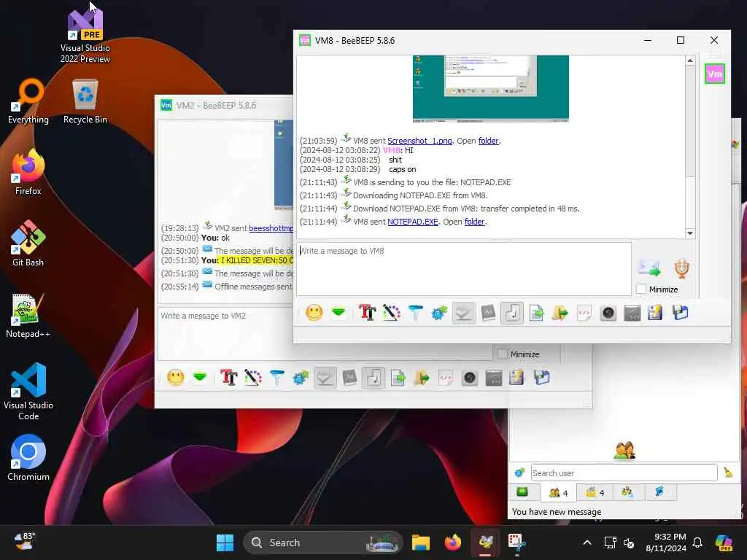Image resolution: width=747 pixels, height=560 pixels.
Task: Toggle the spell-check button in VM8 toolbar
Action: point(463,313)
